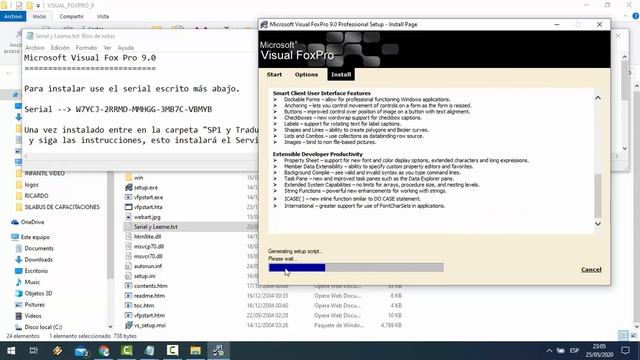Click the serial key line in Notepad
Image resolution: width=640 pixels, height=360 pixels.
(118, 109)
